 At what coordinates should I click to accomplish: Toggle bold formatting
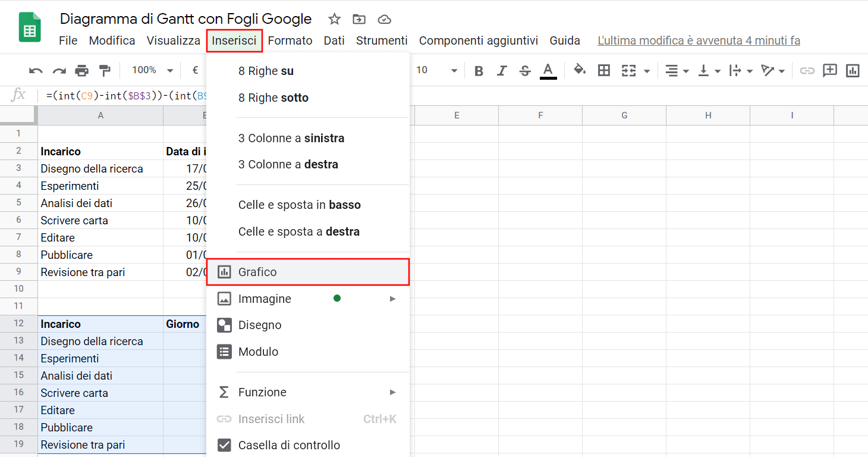[479, 71]
